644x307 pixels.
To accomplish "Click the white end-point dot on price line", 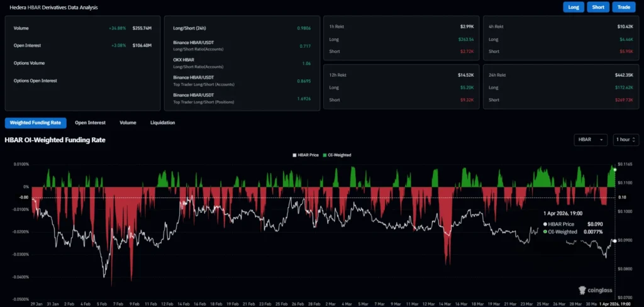I will (x=614, y=241).
